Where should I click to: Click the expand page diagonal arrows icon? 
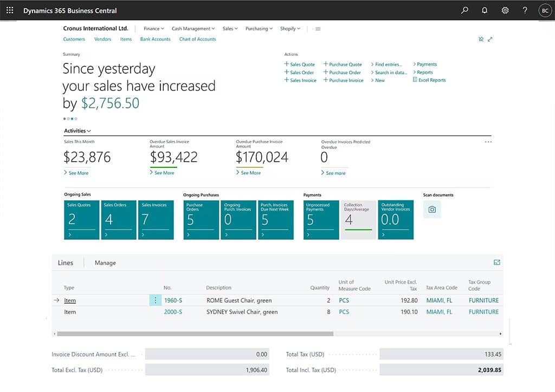[490, 39]
